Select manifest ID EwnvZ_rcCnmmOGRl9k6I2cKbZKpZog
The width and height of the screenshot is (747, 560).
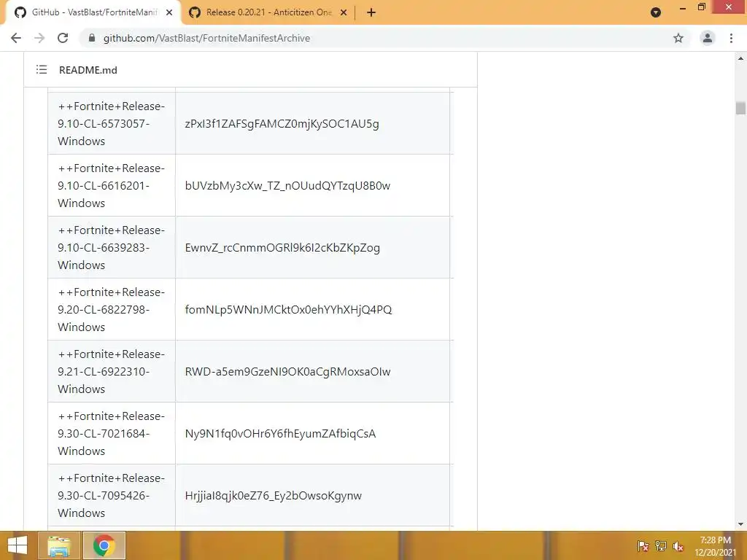point(282,248)
